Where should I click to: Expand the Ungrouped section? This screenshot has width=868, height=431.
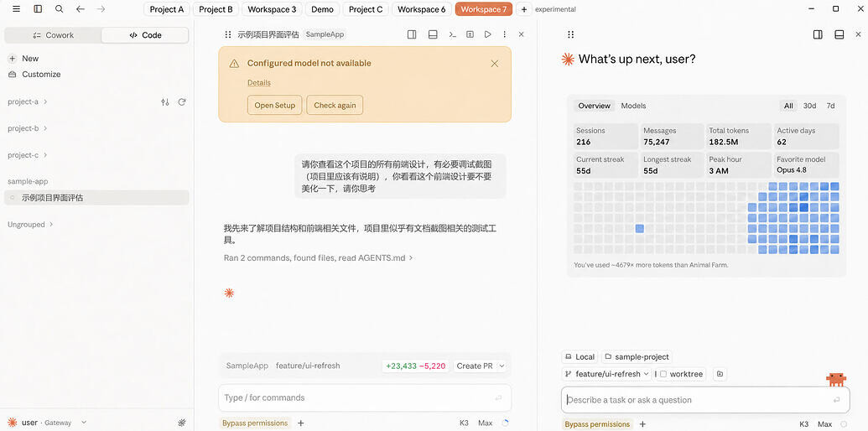coord(30,225)
